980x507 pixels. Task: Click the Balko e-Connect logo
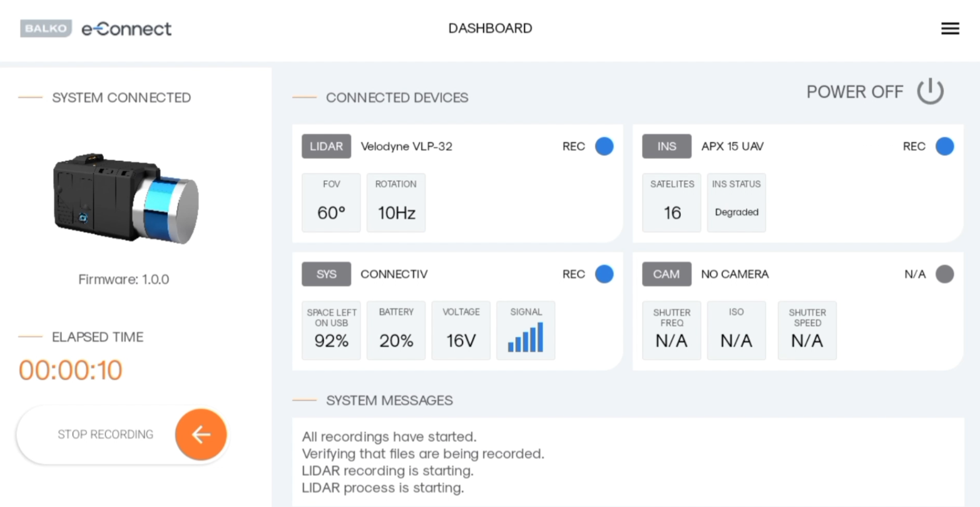[x=96, y=29]
